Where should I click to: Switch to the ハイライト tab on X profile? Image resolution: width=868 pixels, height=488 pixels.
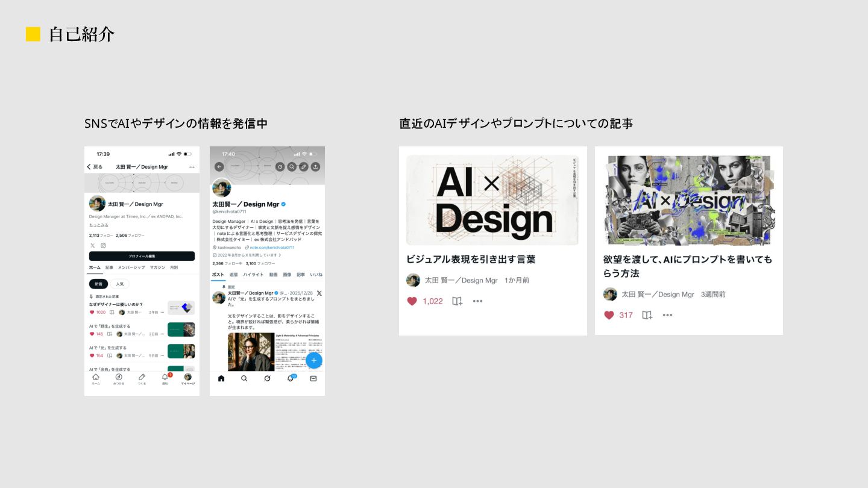click(253, 274)
